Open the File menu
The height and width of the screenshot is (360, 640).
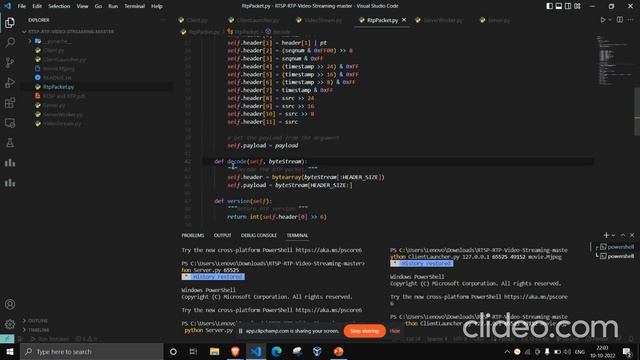pyautogui.click(x=22, y=6)
